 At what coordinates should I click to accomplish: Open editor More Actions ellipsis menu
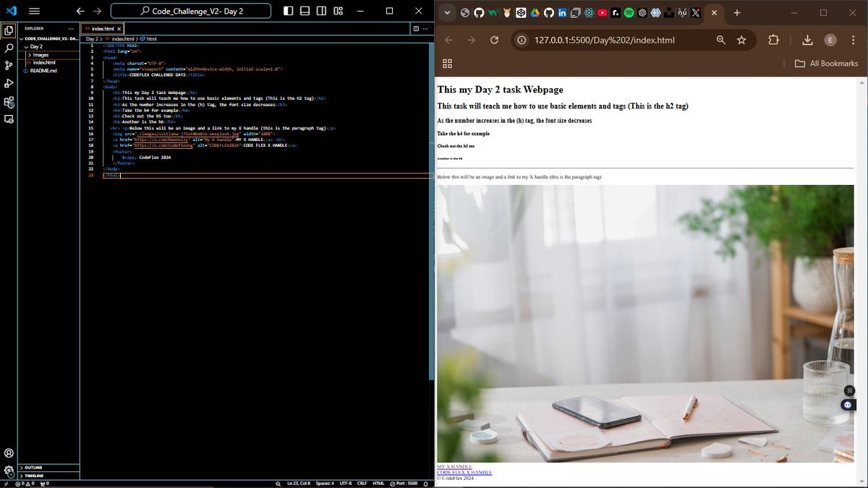(x=426, y=28)
